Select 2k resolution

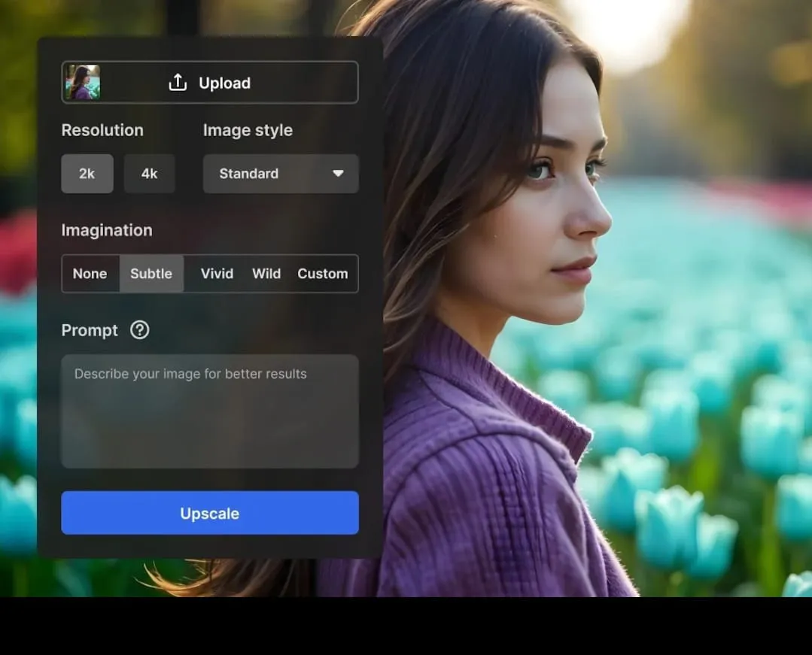click(x=87, y=174)
